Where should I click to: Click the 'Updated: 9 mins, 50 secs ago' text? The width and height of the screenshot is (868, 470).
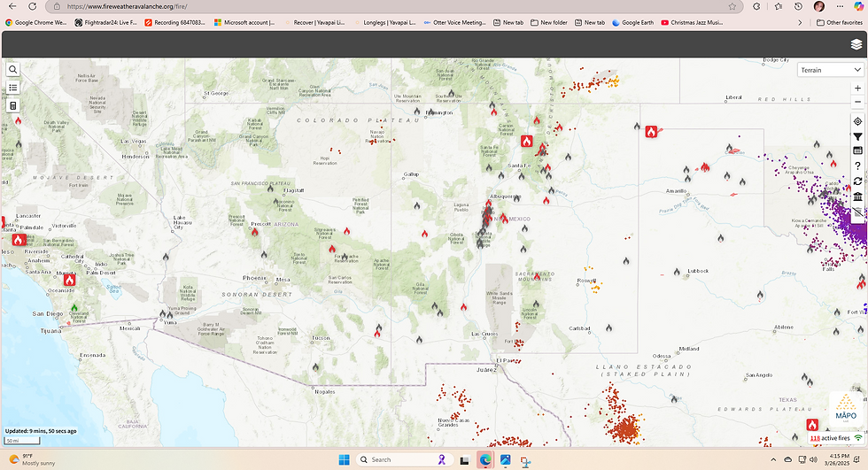(41, 431)
